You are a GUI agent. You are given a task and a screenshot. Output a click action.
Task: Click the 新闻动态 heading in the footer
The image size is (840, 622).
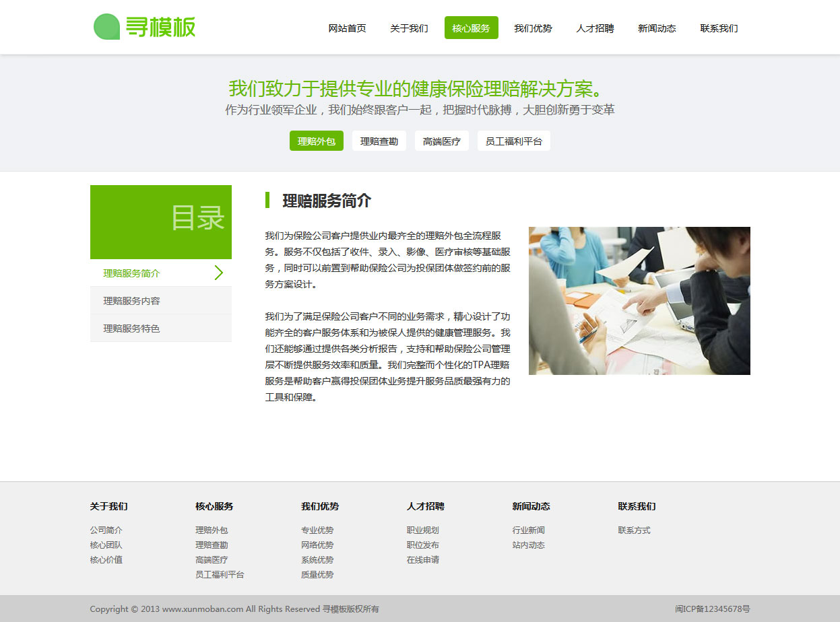click(x=531, y=506)
